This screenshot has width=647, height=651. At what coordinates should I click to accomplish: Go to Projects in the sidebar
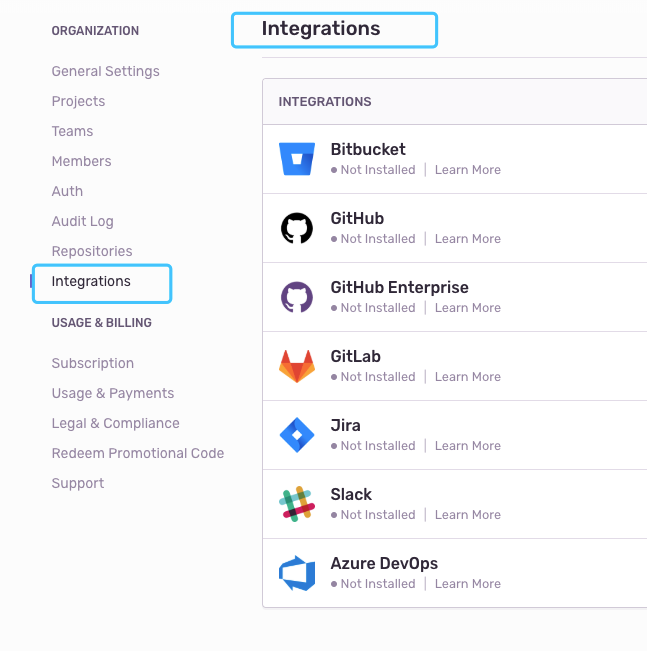pos(78,101)
